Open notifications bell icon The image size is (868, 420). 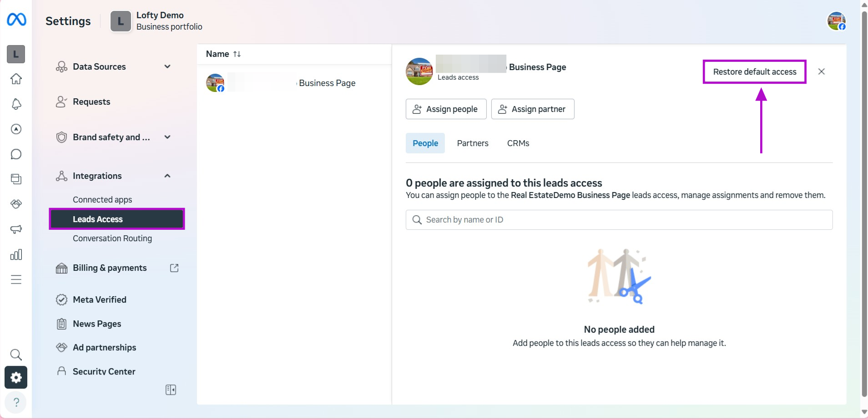pos(16,104)
